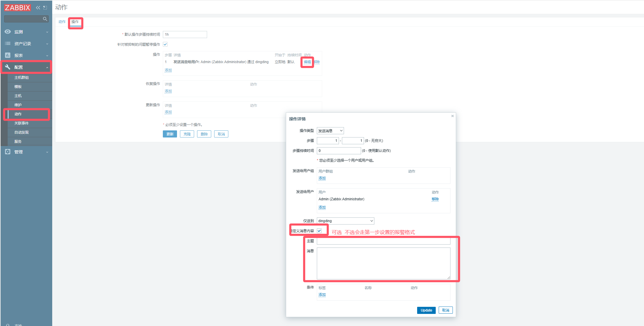Image resolution: width=644 pixels, height=326 pixels.
Task: Open the 仅送到 dingding dropdown
Action: 345,221
